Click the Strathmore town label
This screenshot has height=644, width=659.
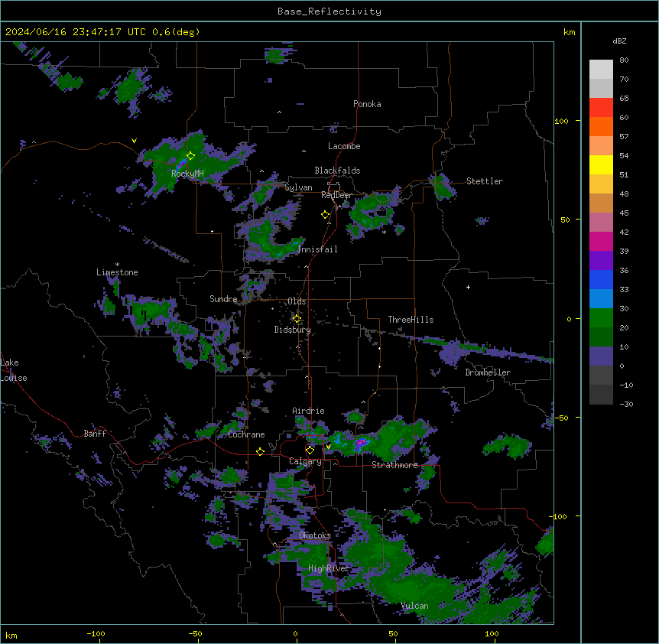pyautogui.click(x=394, y=465)
